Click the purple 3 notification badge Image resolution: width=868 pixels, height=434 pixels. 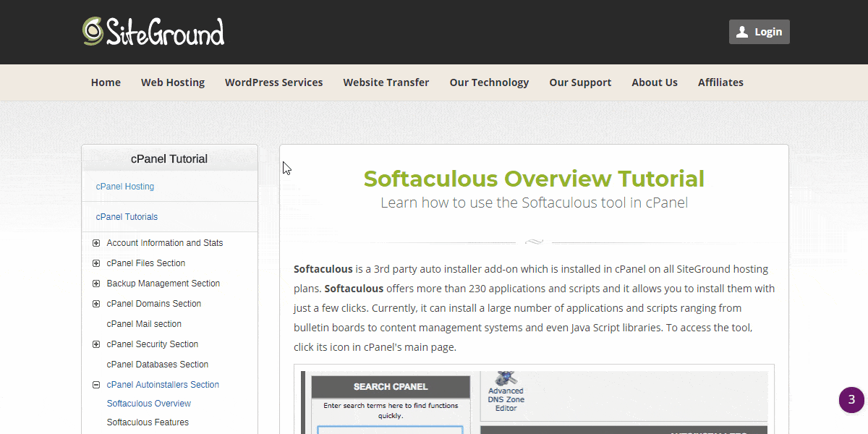(x=851, y=399)
